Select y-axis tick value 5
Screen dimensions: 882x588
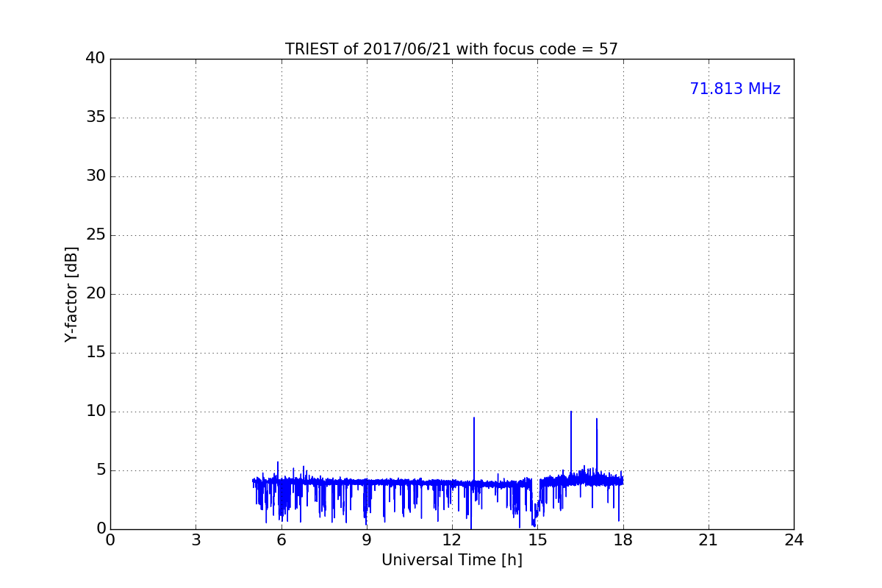[101, 470]
